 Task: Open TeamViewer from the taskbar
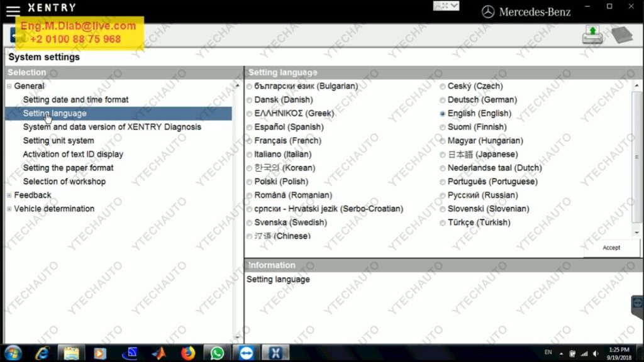(246, 353)
